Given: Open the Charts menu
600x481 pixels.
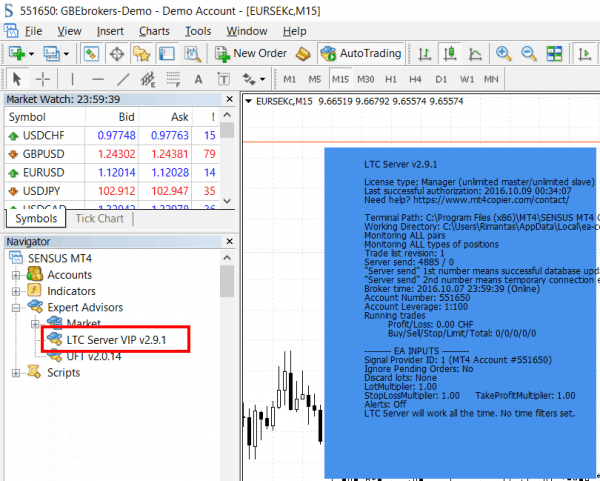Looking at the screenshot, I should (154, 31).
